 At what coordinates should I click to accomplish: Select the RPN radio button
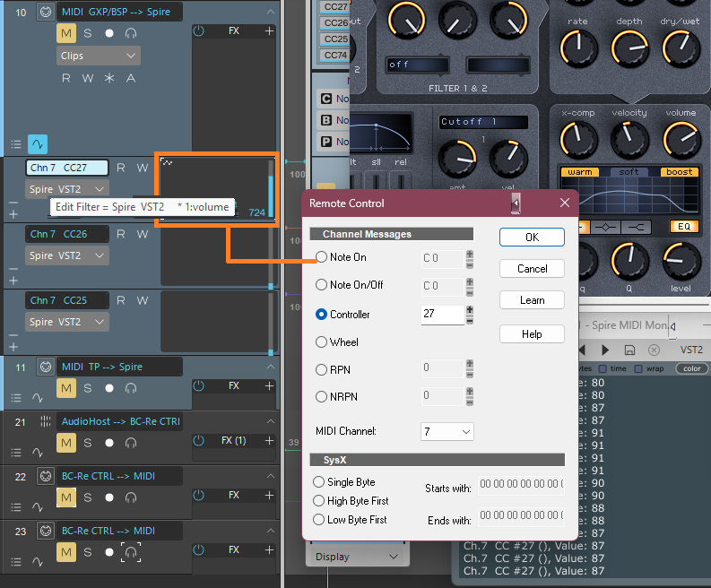coord(321,370)
